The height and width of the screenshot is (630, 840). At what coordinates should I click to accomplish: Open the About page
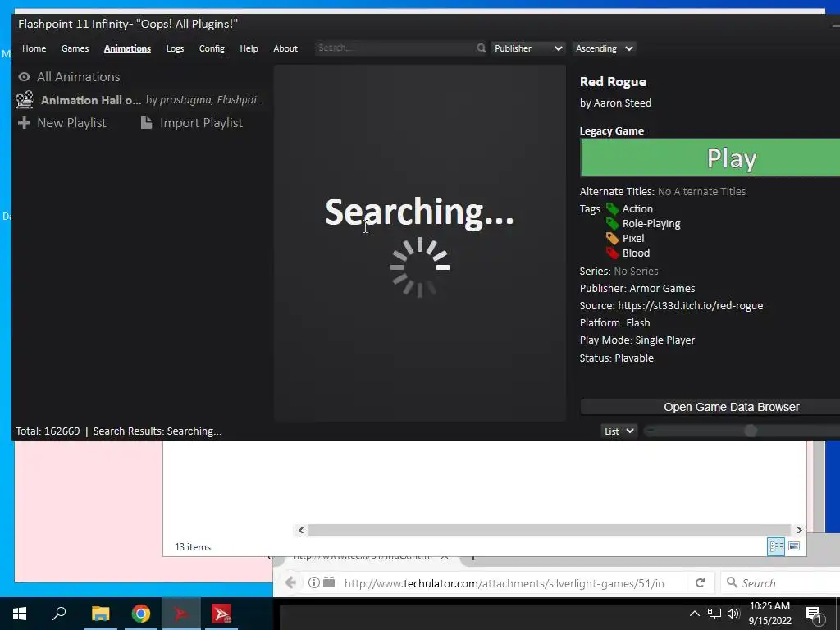coord(285,48)
